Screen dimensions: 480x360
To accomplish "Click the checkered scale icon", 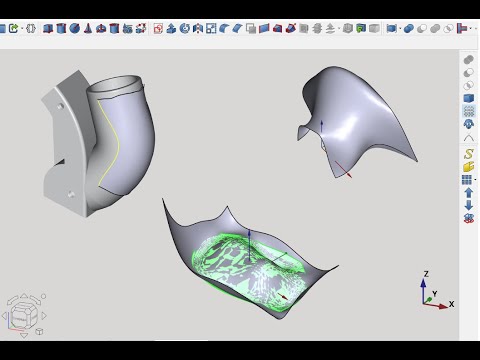I will point(211,28).
